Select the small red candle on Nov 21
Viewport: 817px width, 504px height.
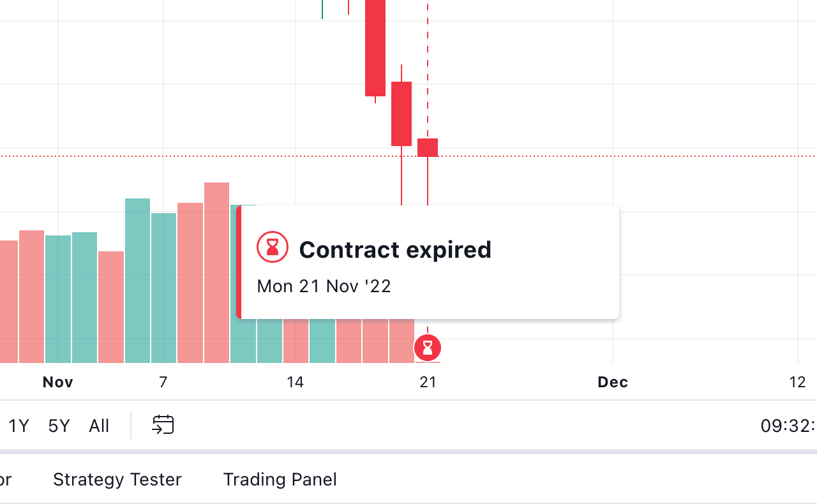[428, 147]
